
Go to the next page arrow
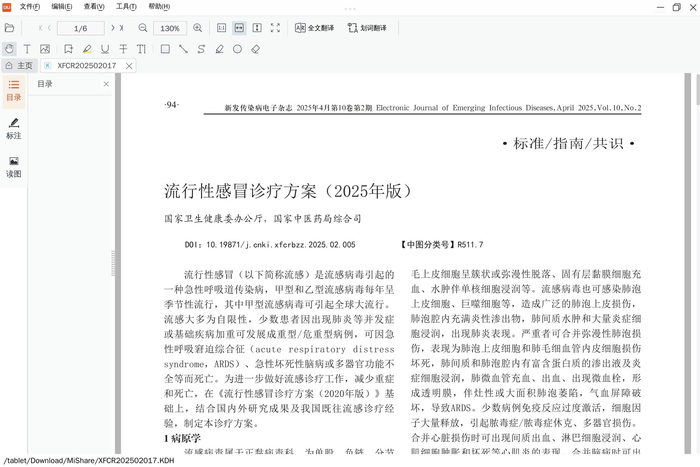pos(112,28)
